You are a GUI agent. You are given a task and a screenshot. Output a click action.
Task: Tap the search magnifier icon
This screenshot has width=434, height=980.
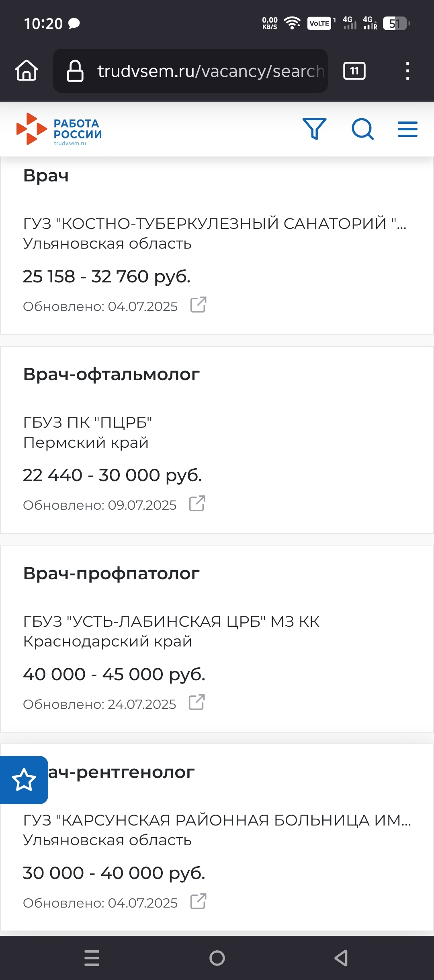(362, 129)
